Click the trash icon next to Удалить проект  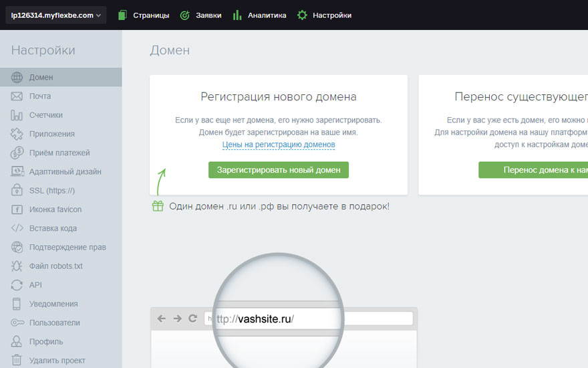(x=17, y=361)
